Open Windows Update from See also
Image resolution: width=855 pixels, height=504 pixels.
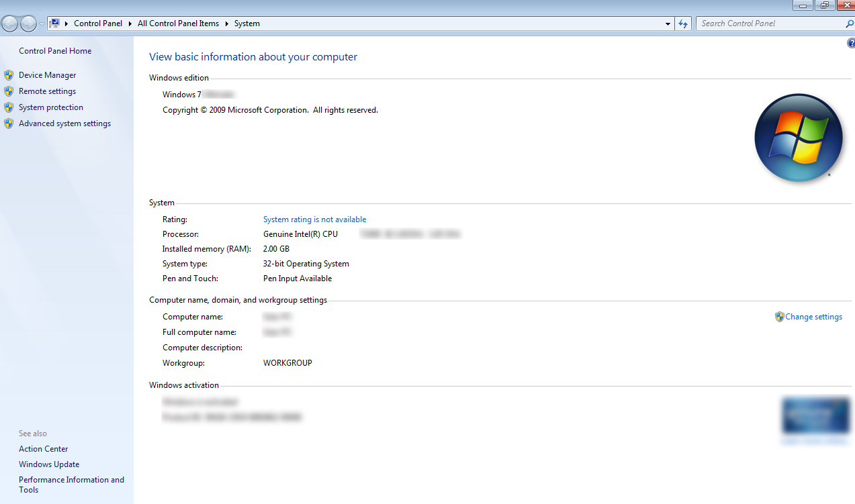[48, 464]
